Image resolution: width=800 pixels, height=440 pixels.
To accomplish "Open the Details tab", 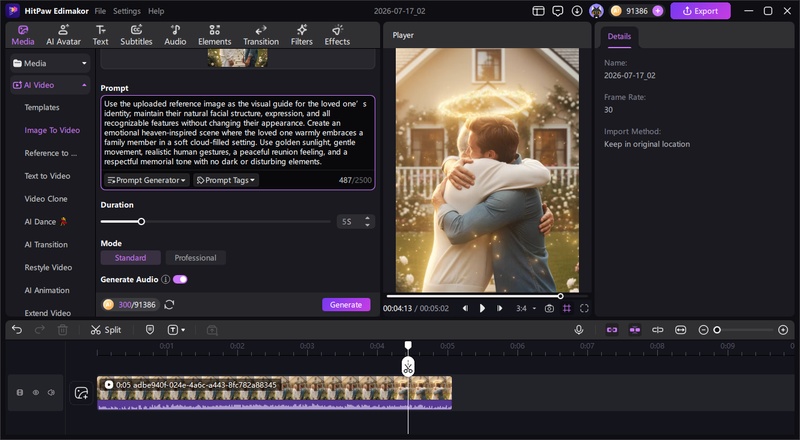I will pos(619,36).
